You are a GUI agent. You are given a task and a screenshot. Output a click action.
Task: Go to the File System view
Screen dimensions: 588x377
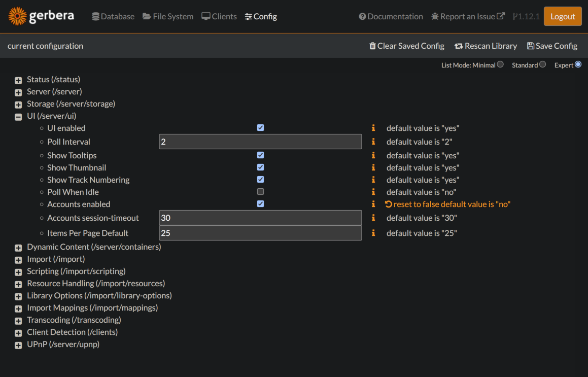point(168,17)
